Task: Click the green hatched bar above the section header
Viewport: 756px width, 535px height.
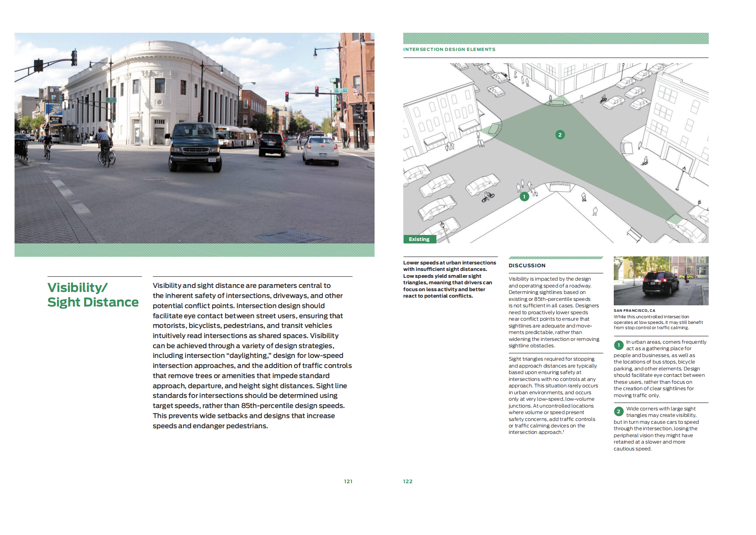Action: tap(556, 38)
